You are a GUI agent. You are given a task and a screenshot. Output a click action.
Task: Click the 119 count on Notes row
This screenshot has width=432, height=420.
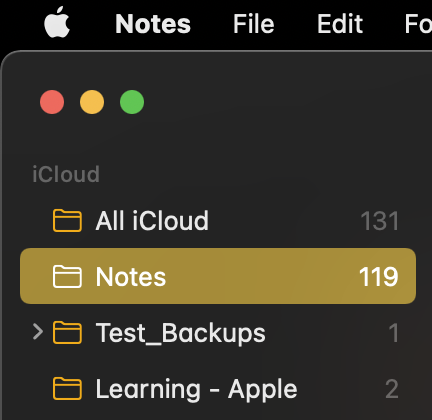[379, 277]
